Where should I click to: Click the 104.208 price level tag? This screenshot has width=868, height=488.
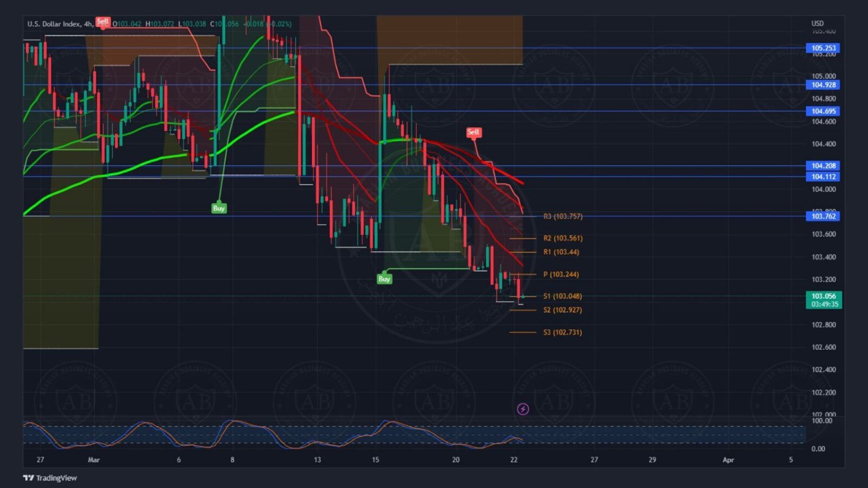click(823, 165)
